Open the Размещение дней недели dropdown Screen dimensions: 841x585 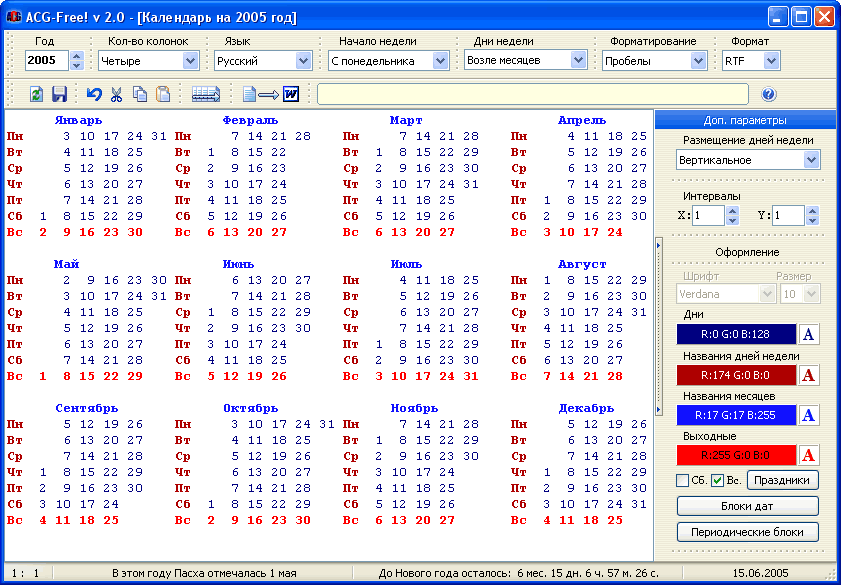point(810,160)
